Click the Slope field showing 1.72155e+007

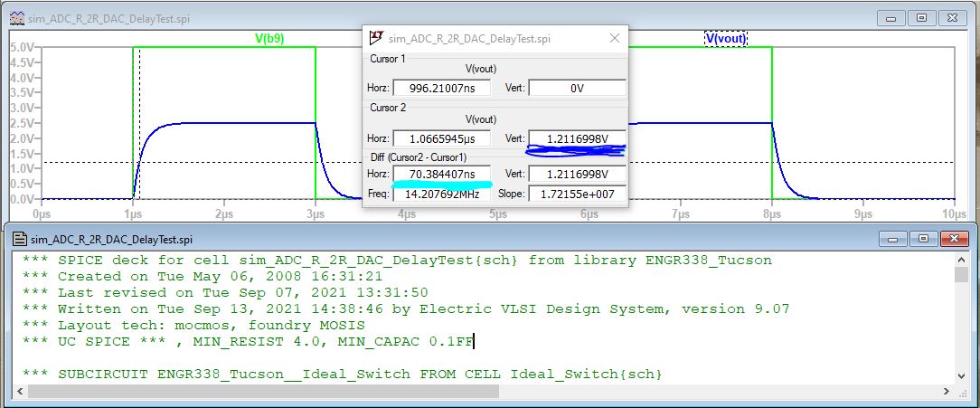577,195
